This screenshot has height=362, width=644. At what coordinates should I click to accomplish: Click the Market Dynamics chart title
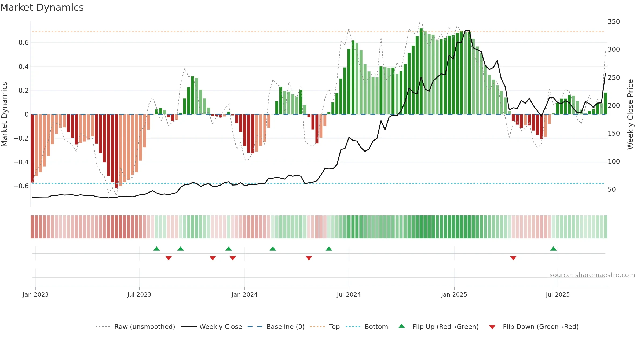(x=42, y=8)
